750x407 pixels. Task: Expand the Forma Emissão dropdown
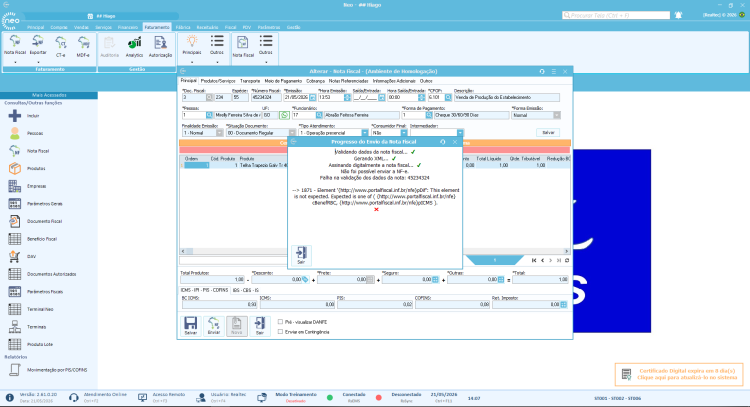[x=557, y=115]
